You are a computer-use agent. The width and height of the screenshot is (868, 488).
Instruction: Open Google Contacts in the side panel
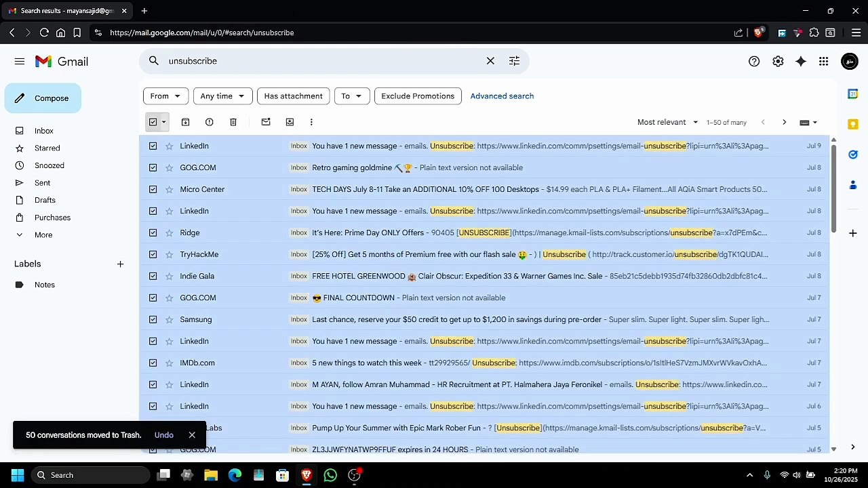coord(853,184)
